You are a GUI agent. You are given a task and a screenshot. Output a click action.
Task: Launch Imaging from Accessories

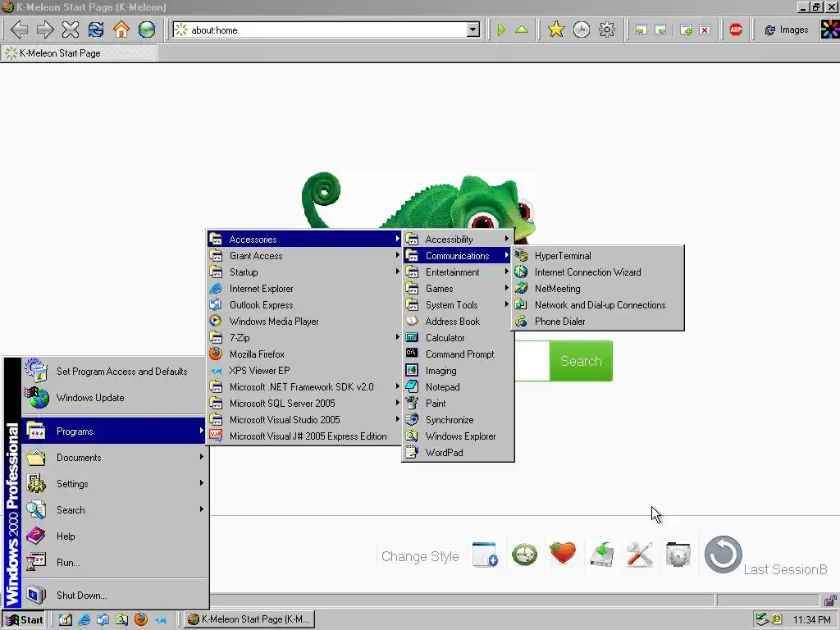point(458,371)
